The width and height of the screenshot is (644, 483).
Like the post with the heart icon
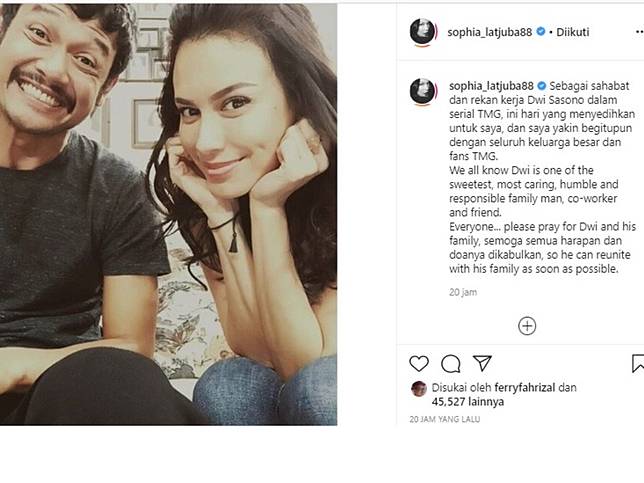(x=420, y=364)
